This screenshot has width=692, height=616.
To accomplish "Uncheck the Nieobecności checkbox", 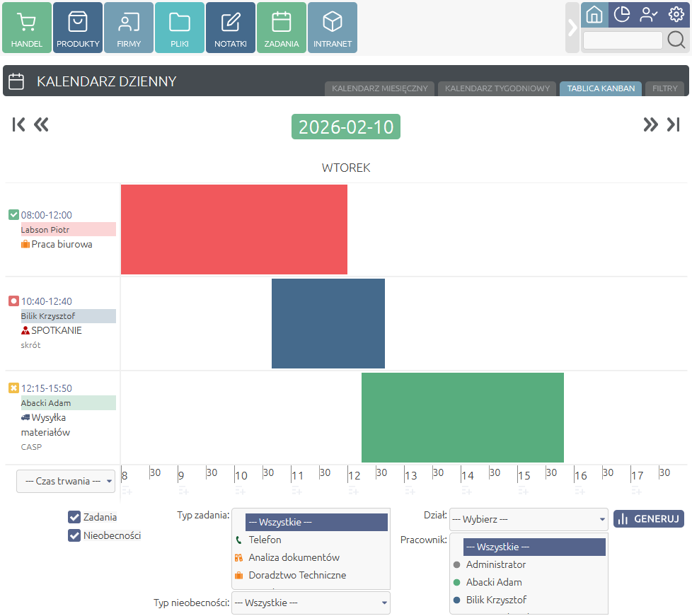I will pos(74,535).
